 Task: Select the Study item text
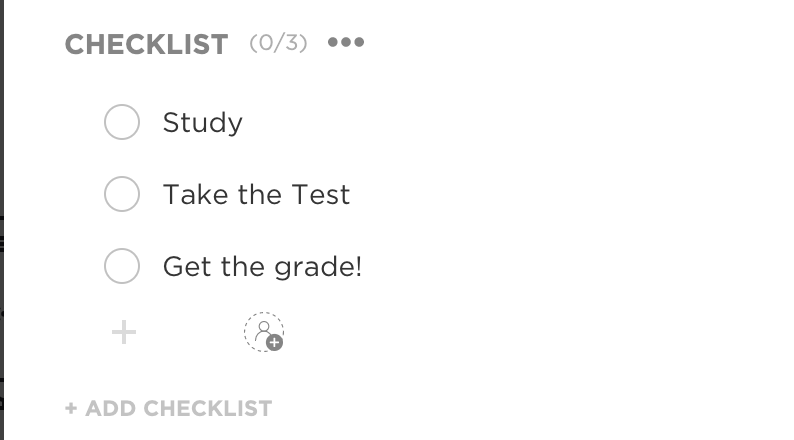tap(203, 123)
